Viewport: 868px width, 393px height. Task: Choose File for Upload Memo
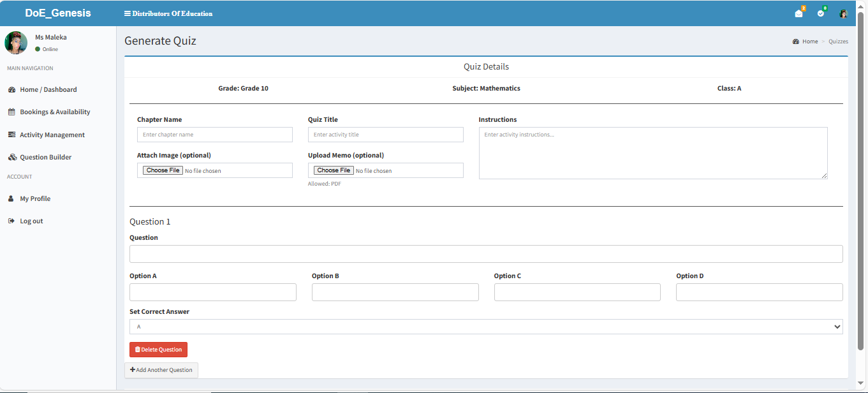[x=334, y=170]
